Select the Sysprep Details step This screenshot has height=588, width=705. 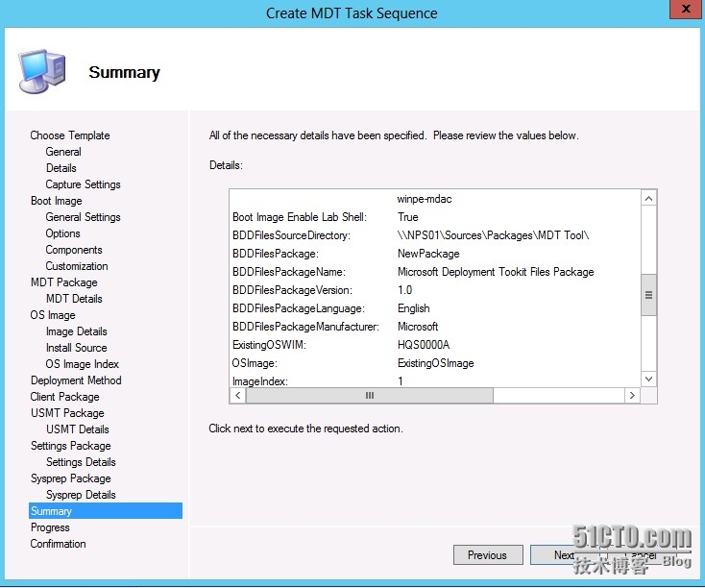81,495
